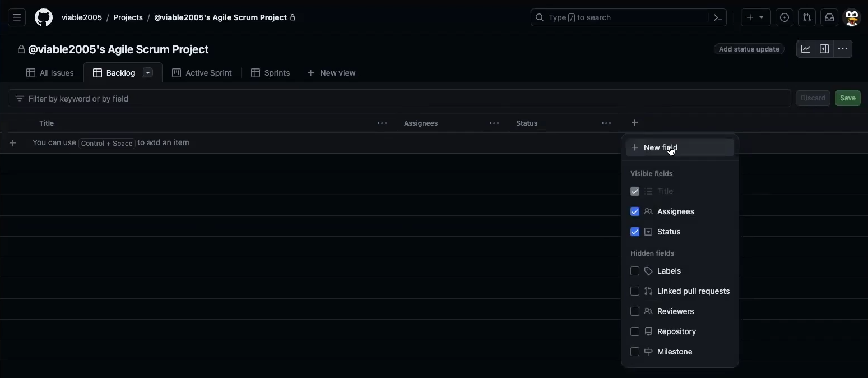
Task: Select New field menu item
Action: click(x=660, y=147)
